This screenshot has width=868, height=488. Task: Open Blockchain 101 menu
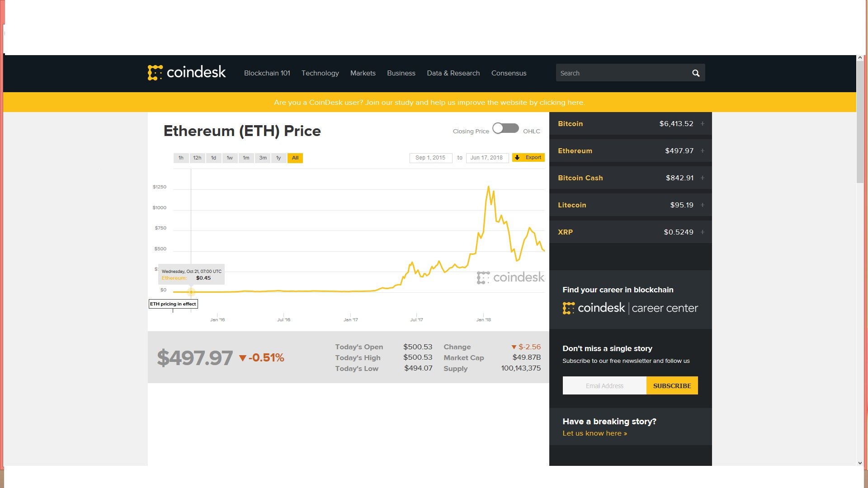point(267,73)
